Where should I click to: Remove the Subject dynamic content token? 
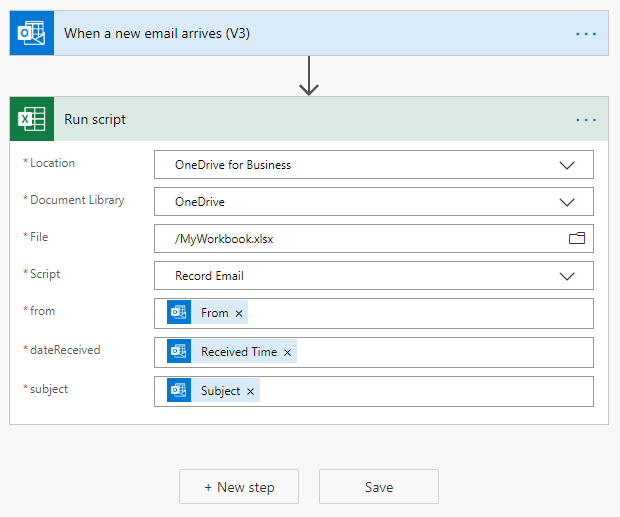(251, 391)
